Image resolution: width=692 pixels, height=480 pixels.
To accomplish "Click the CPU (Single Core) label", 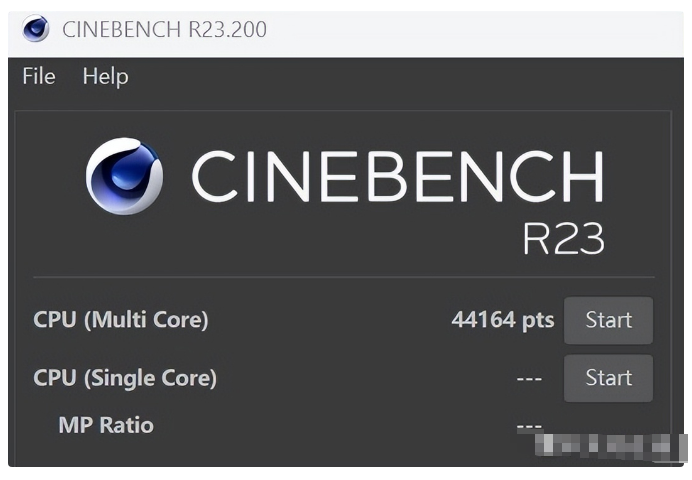I will [x=125, y=378].
